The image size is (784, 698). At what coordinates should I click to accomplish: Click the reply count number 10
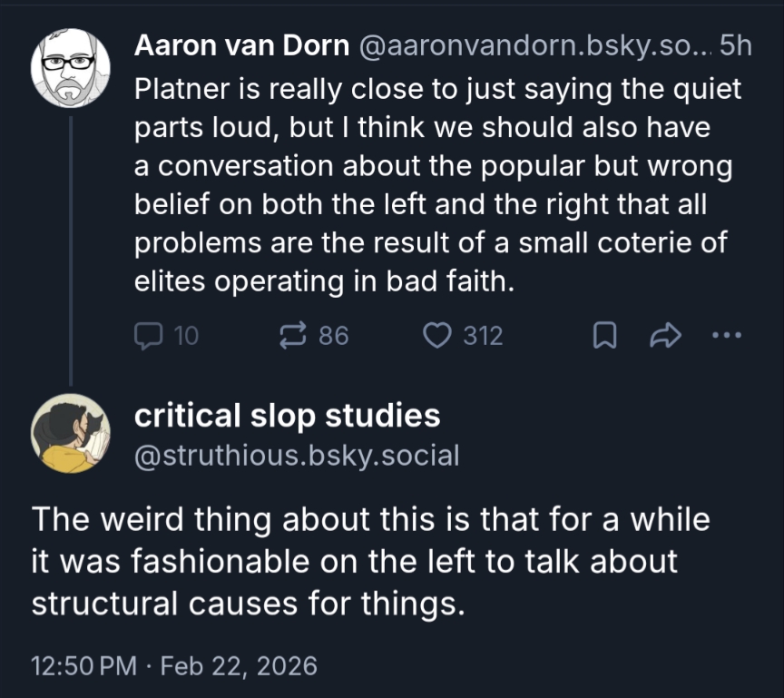(185, 336)
